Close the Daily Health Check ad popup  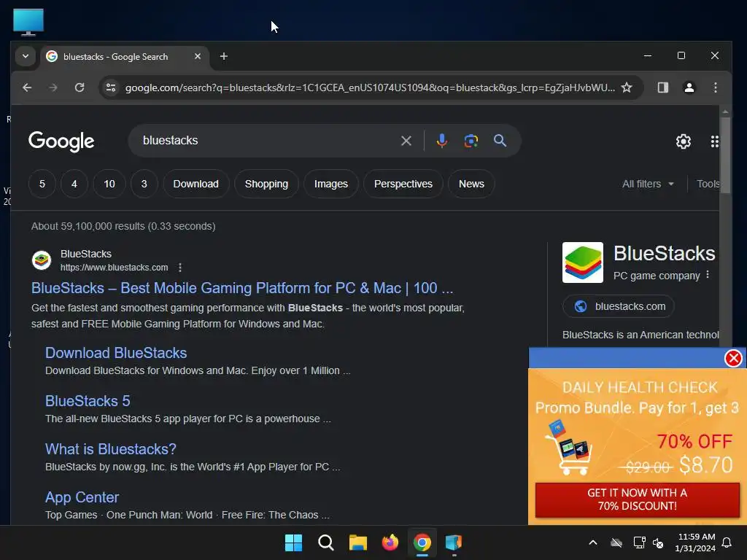pos(733,358)
